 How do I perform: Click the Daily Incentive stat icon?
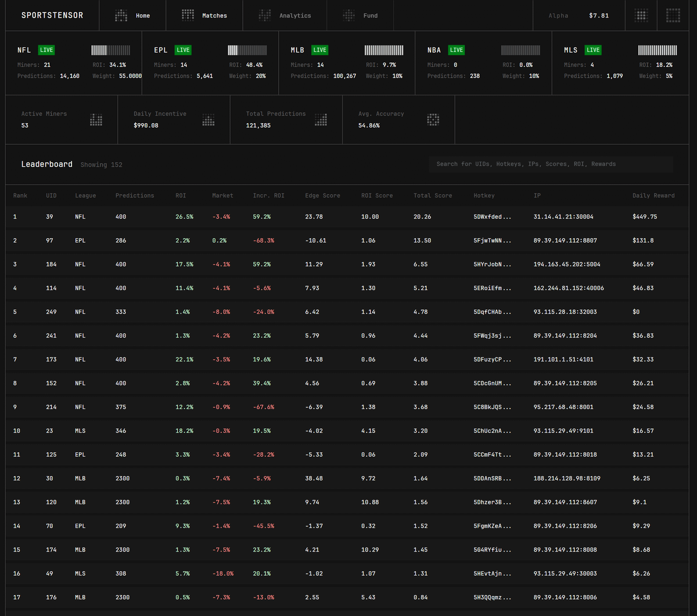[x=209, y=120]
